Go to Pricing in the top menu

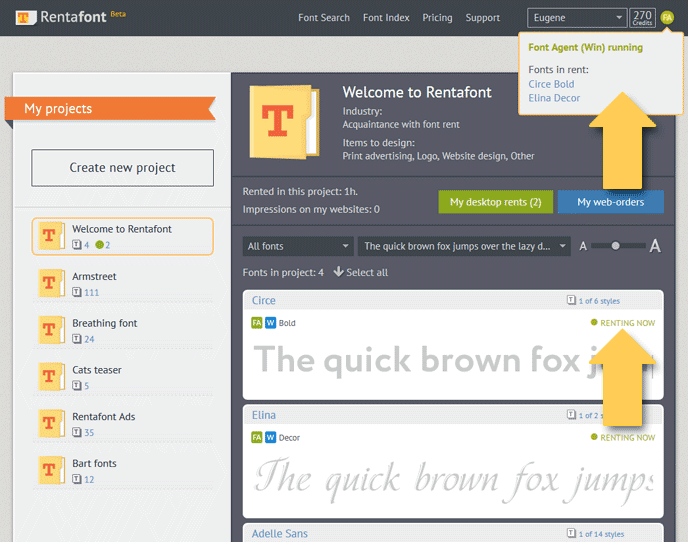(437, 18)
